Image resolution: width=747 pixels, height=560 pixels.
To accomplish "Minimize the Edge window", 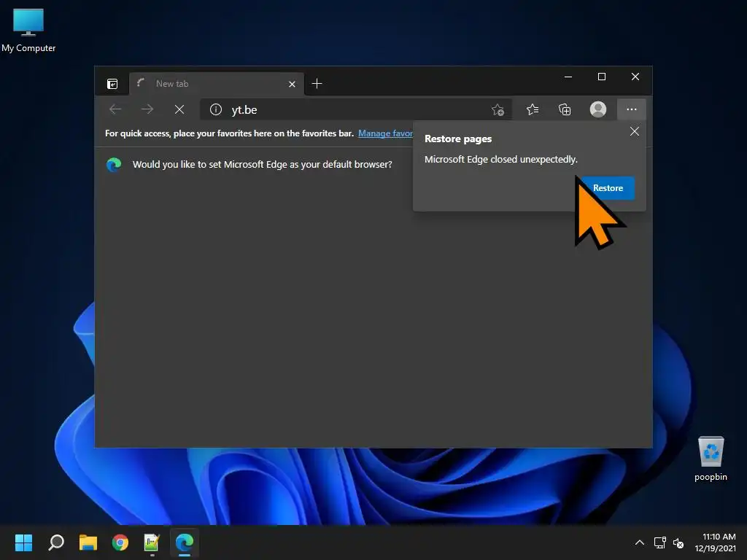I will [x=568, y=77].
